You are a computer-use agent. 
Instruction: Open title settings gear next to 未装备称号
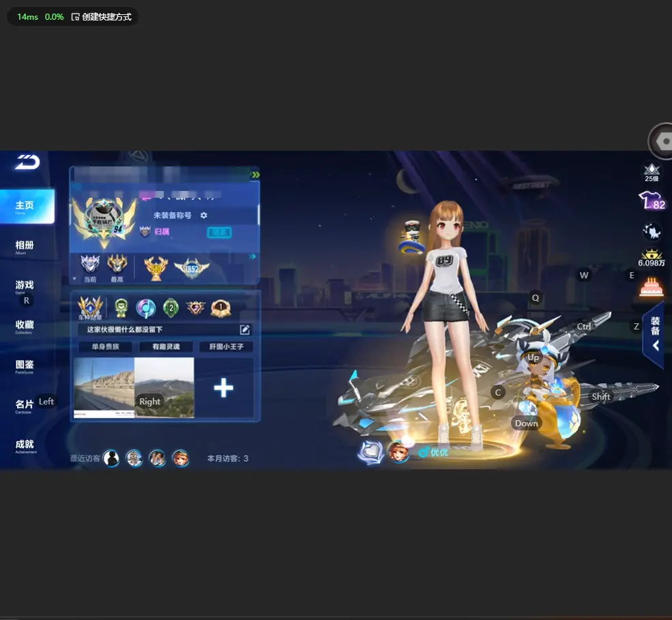(x=203, y=215)
